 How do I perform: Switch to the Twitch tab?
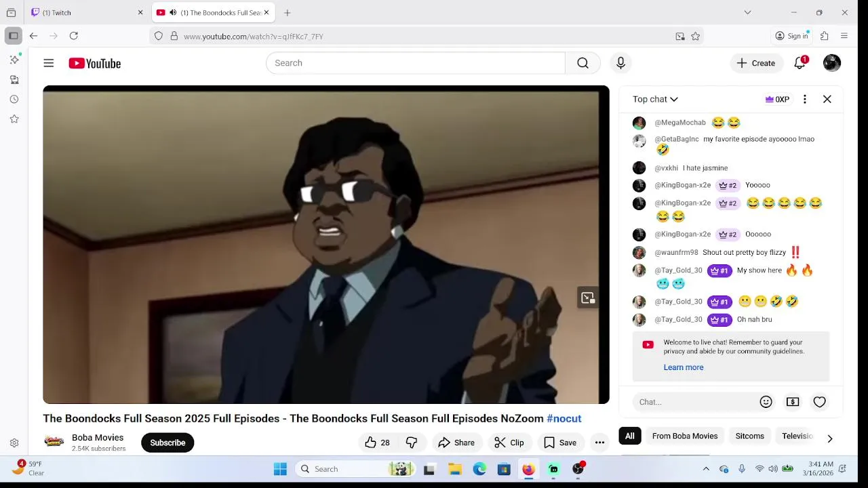point(87,12)
